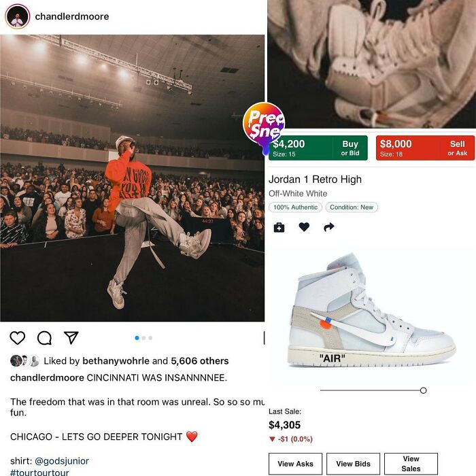Open the View Asks tab
Viewport: 476px width, 476px height.
(x=295, y=464)
